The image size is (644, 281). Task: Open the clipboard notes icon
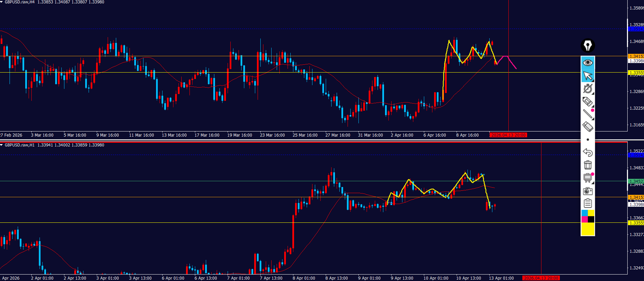coord(587,203)
